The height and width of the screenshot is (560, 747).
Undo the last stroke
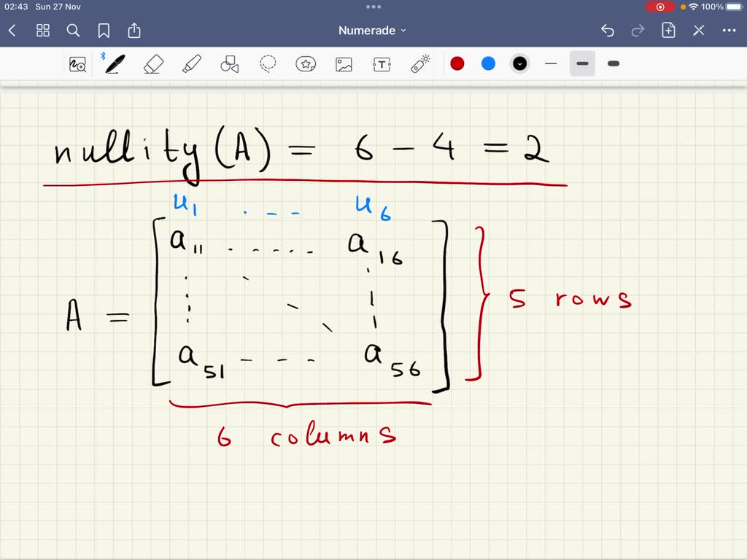point(608,31)
